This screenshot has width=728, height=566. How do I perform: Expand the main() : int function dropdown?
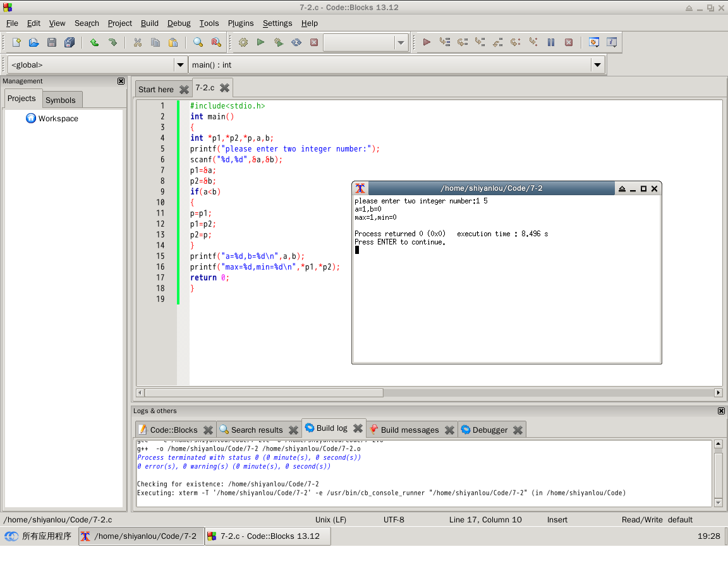pyautogui.click(x=598, y=65)
